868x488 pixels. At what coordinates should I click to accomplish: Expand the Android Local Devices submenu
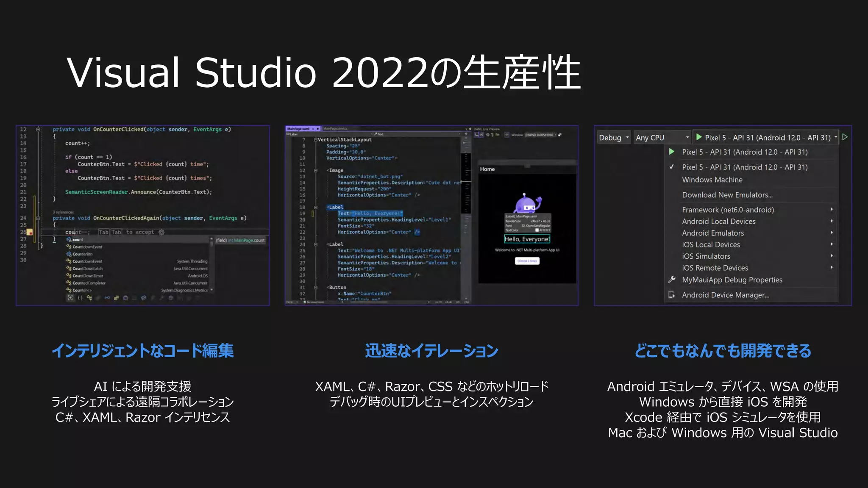pyautogui.click(x=751, y=221)
